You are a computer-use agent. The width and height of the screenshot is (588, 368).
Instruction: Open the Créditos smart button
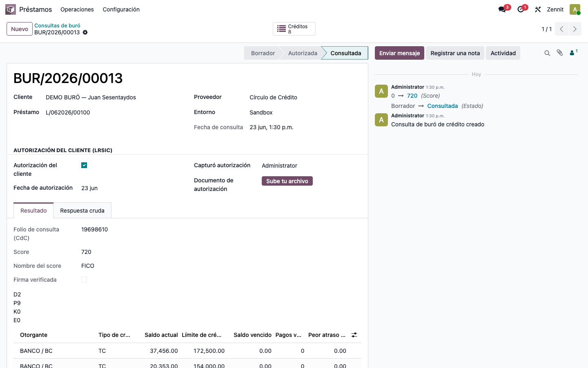click(x=294, y=29)
